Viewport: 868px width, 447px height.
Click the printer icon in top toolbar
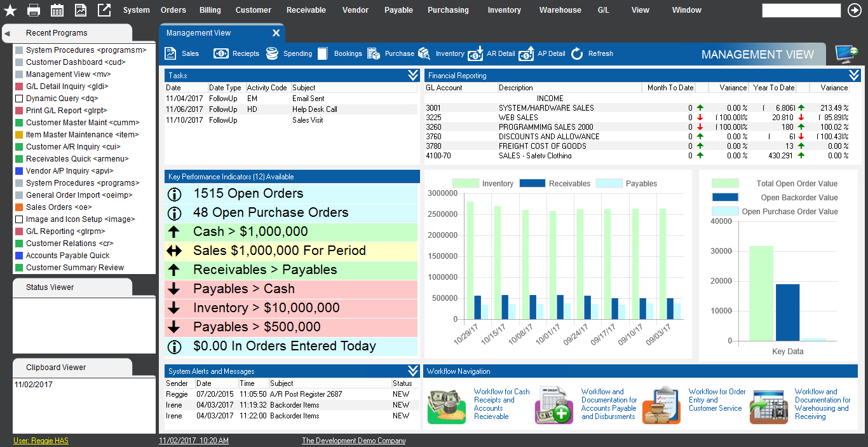(x=34, y=10)
